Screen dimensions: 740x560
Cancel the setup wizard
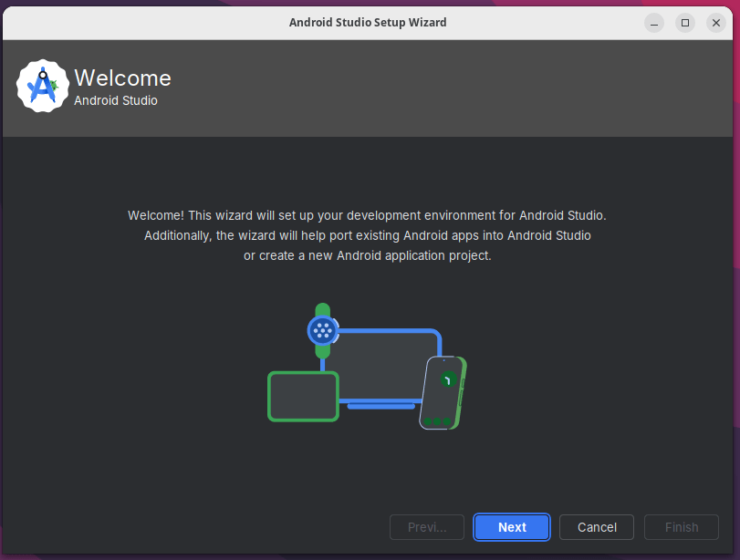[x=597, y=527]
